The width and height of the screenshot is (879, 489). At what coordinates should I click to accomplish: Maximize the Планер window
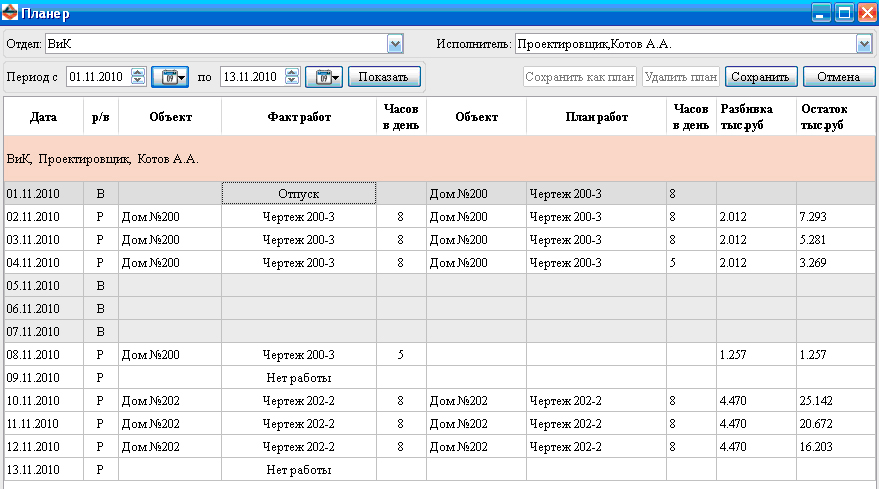tap(844, 13)
